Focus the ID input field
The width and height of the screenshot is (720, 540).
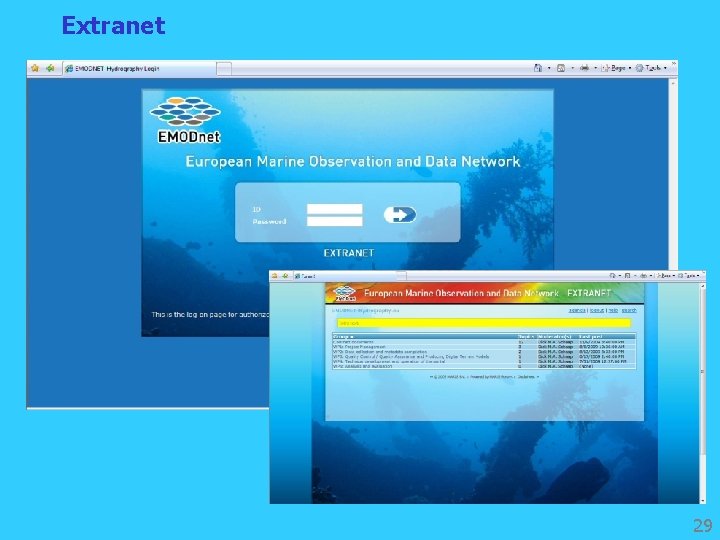[334, 209]
